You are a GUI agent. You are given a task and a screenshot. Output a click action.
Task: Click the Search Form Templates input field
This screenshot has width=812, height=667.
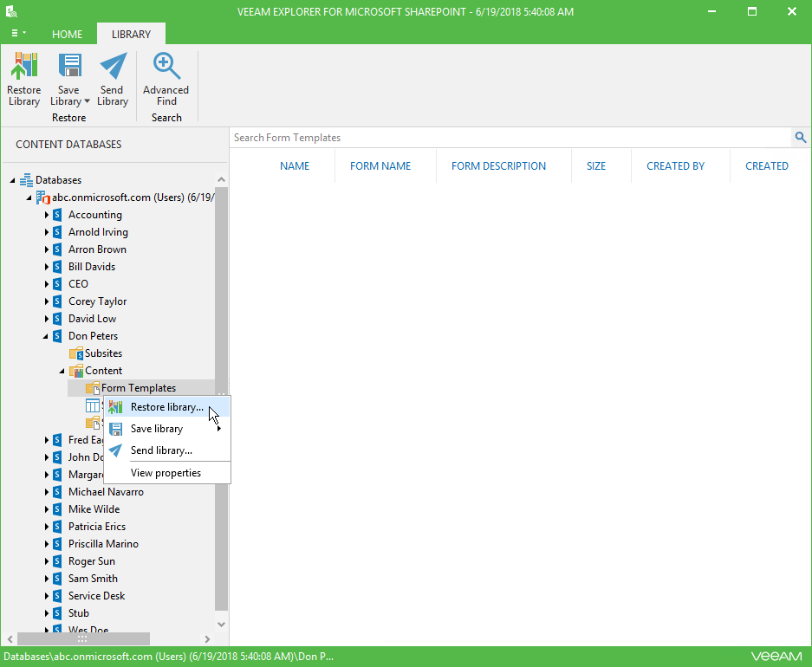[510, 138]
